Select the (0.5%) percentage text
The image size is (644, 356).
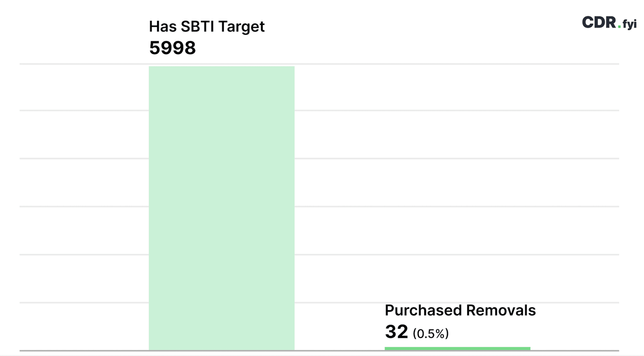pos(431,334)
